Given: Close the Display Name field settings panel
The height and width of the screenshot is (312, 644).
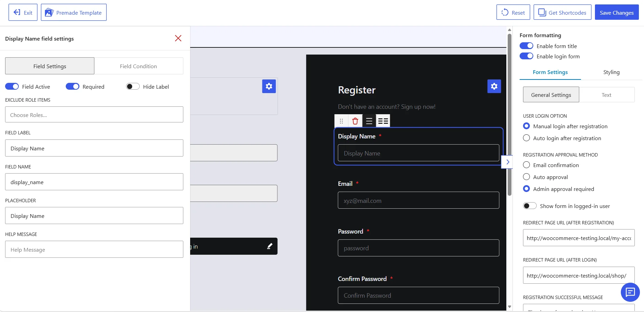Looking at the screenshot, I should coord(178,38).
